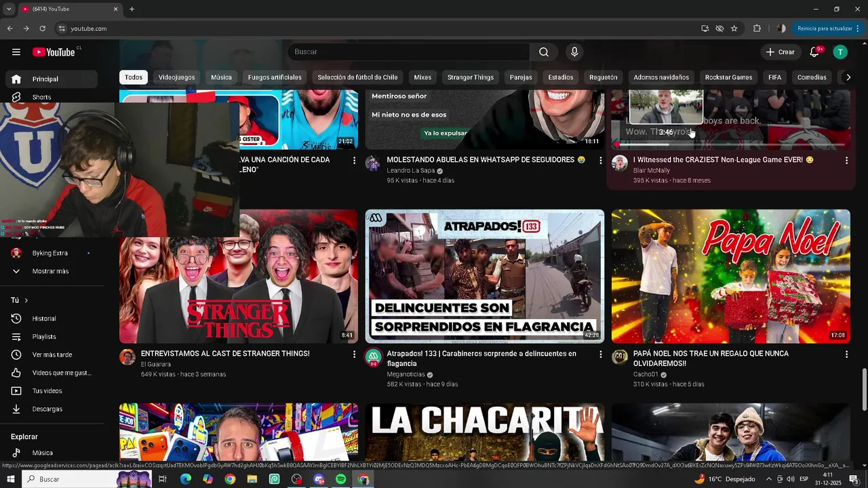Show hidden system tray icons
Image resolution: width=868 pixels, height=488 pixels.
click(x=768, y=479)
